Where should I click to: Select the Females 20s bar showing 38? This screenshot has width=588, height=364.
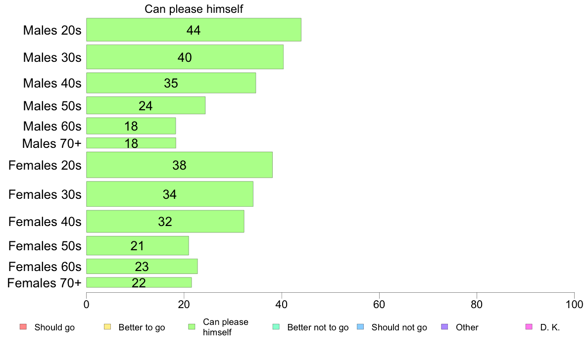coord(179,165)
